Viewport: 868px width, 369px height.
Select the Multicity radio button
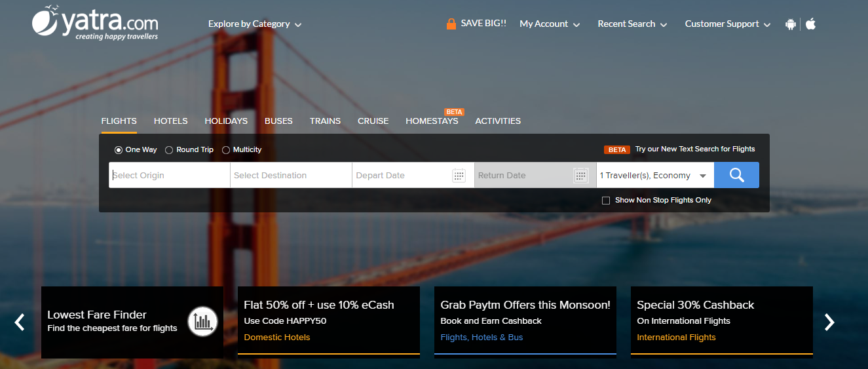226,150
